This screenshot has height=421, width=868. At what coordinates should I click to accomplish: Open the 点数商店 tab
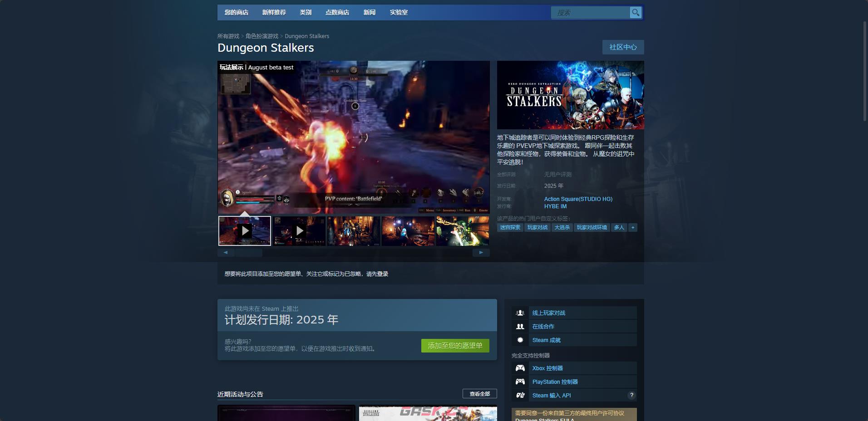point(337,13)
